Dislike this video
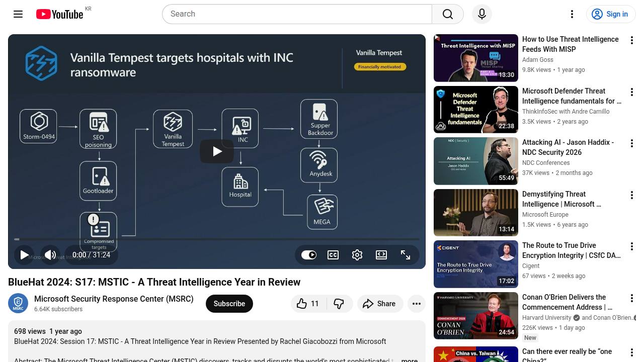The height and width of the screenshot is (362, 644). [339, 304]
